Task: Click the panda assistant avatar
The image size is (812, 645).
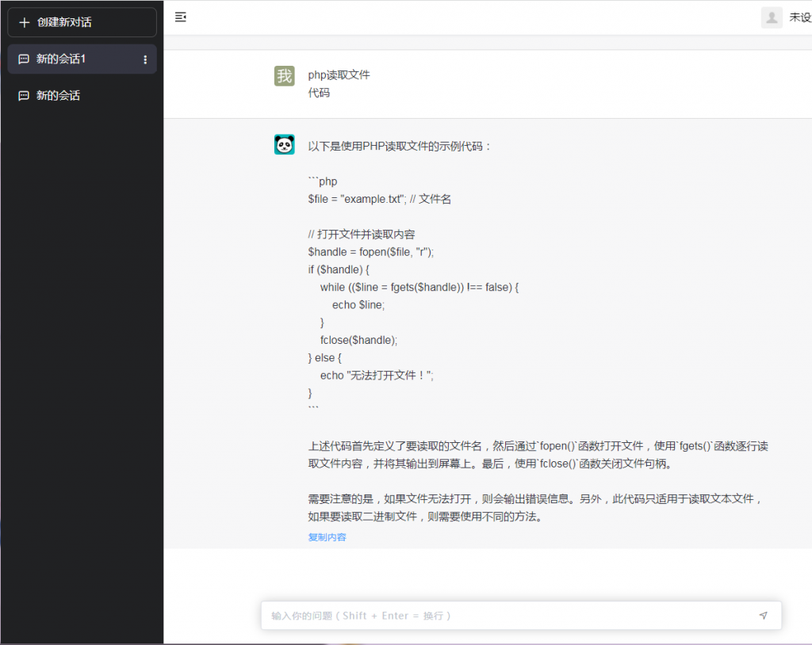Action: pyautogui.click(x=285, y=144)
